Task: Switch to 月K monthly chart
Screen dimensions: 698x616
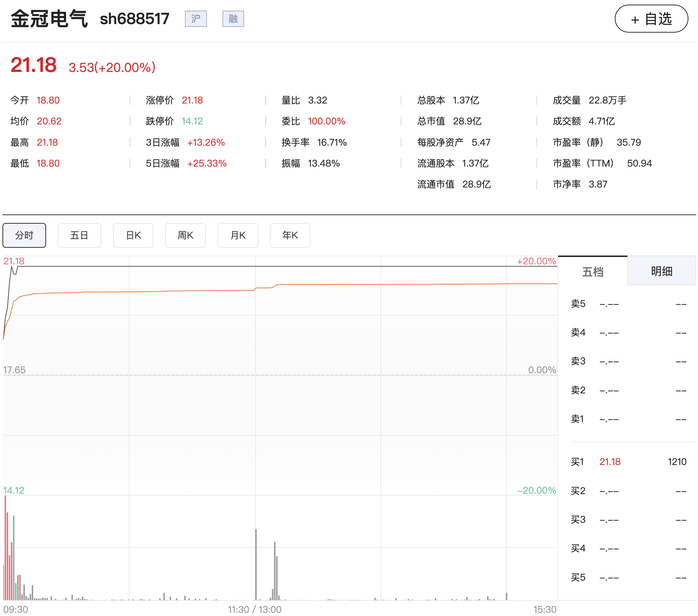Action: point(238,235)
